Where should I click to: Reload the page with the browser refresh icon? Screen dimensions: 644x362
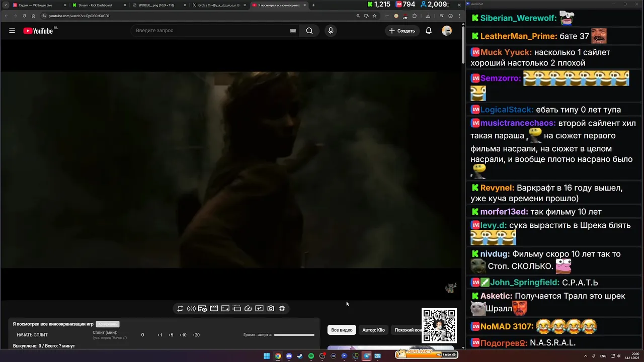[24, 16]
